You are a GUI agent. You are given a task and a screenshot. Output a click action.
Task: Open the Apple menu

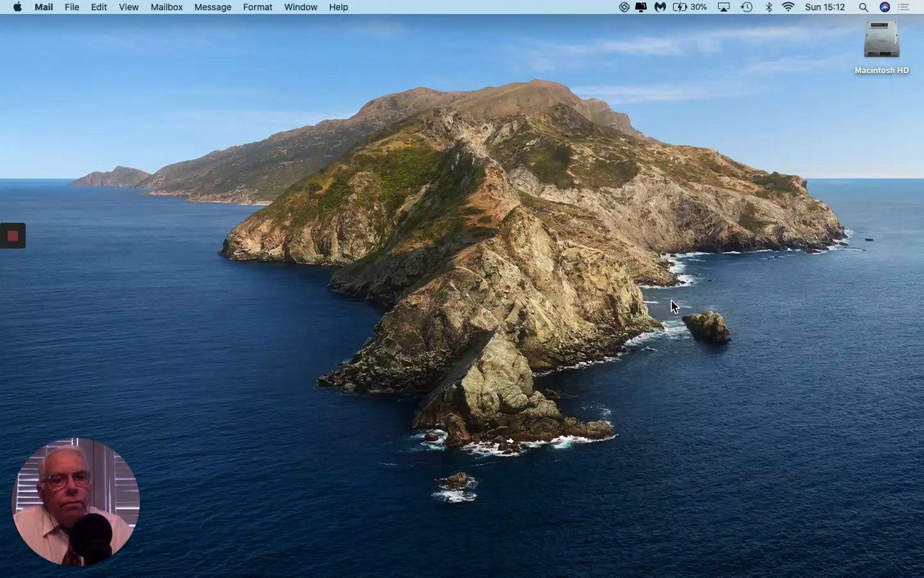pyautogui.click(x=17, y=7)
